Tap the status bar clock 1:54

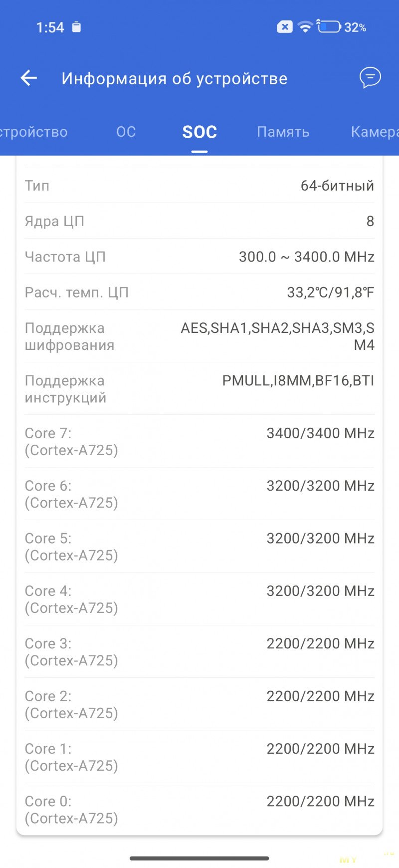50,27
